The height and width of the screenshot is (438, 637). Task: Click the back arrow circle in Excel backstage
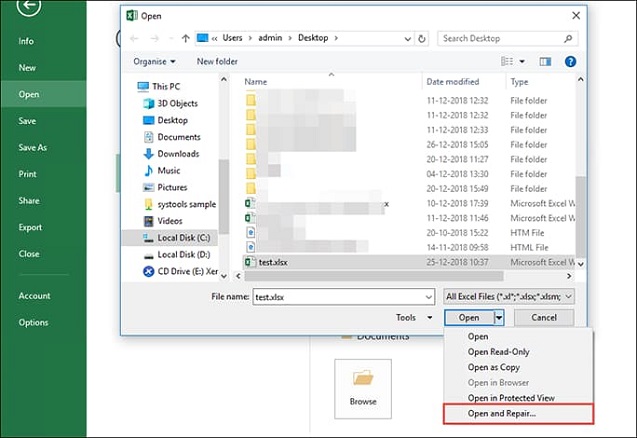[28, 6]
